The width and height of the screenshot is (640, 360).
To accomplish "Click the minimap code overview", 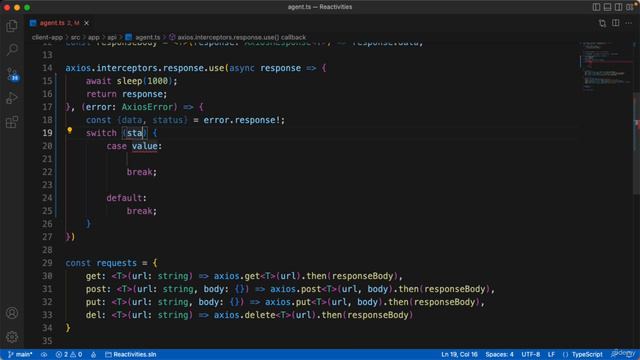I will (x=605, y=67).
